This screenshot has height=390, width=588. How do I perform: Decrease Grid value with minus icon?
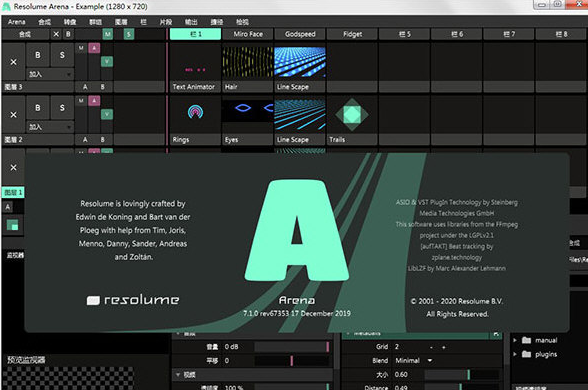click(x=432, y=347)
